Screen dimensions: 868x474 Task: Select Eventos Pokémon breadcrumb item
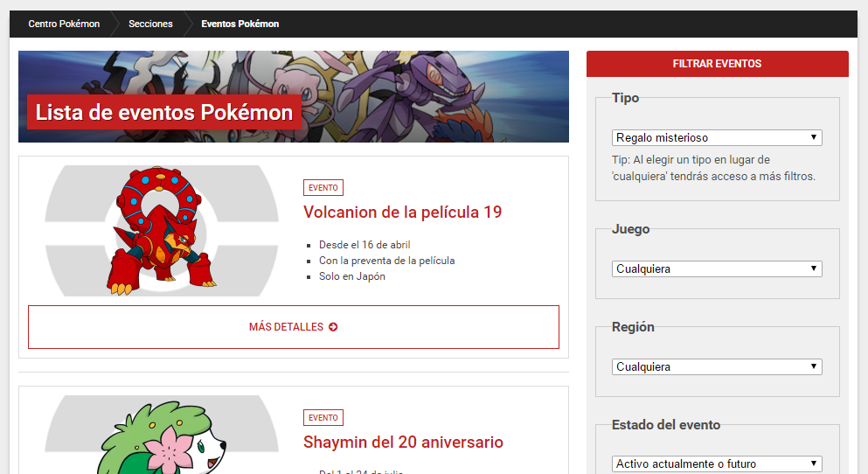pyautogui.click(x=240, y=24)
